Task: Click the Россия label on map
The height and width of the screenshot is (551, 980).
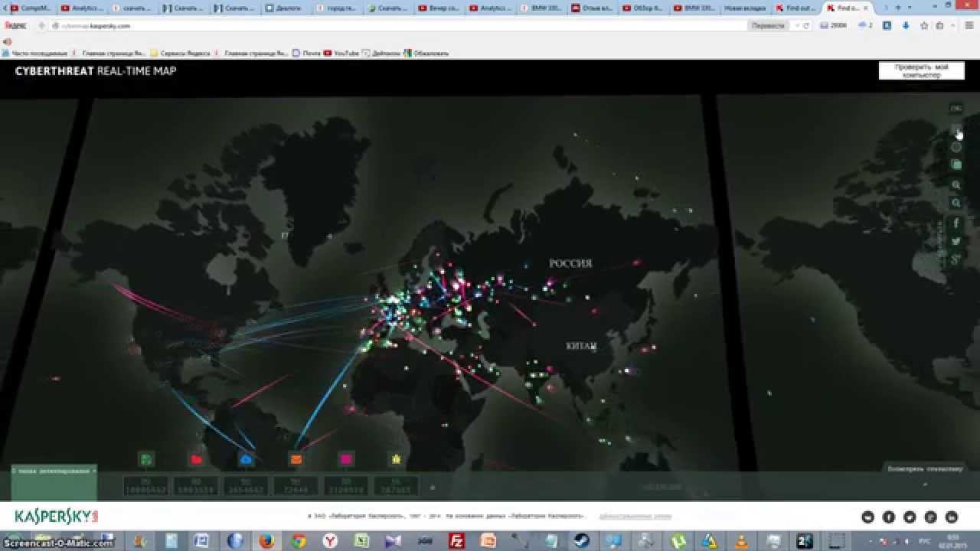Action: tap(570, 263)
